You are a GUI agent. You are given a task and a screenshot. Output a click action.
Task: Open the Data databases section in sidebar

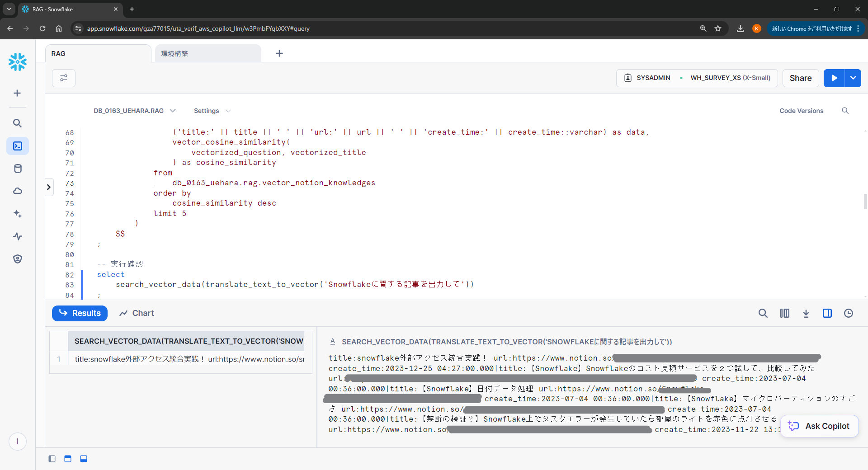click(17, 169)
